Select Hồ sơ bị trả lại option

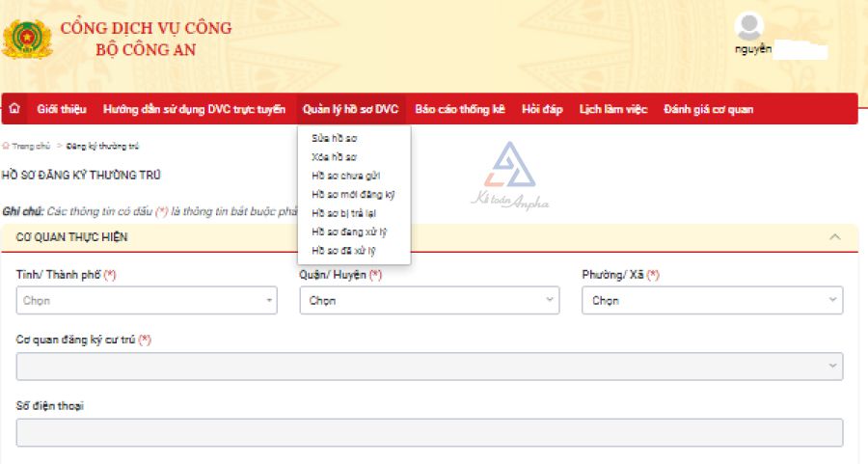click(343, 213)
